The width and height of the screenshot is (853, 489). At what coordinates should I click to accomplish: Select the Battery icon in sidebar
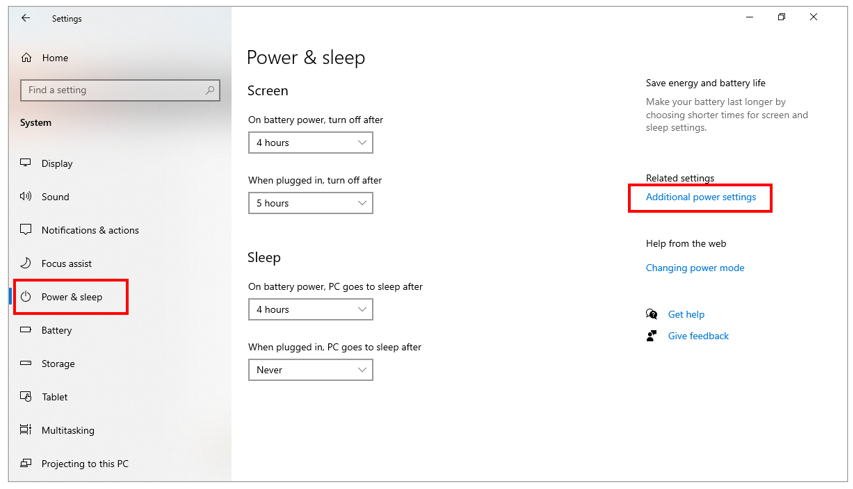click(26, 330)
